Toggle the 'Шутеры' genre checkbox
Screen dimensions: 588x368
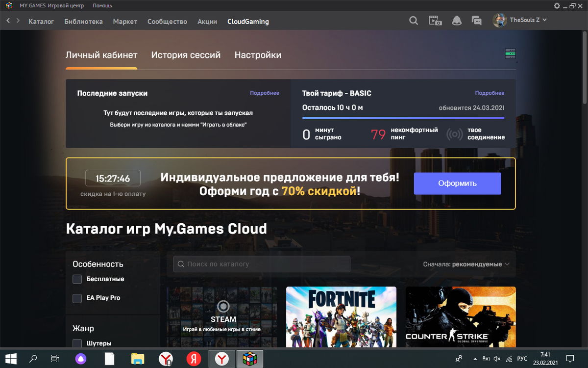click(77, 343)
